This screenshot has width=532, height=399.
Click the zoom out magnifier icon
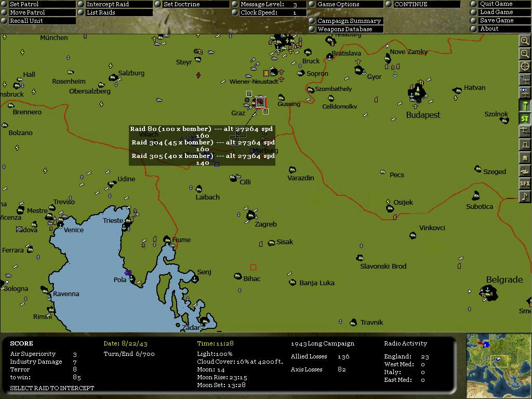click(x=525, y=54)
